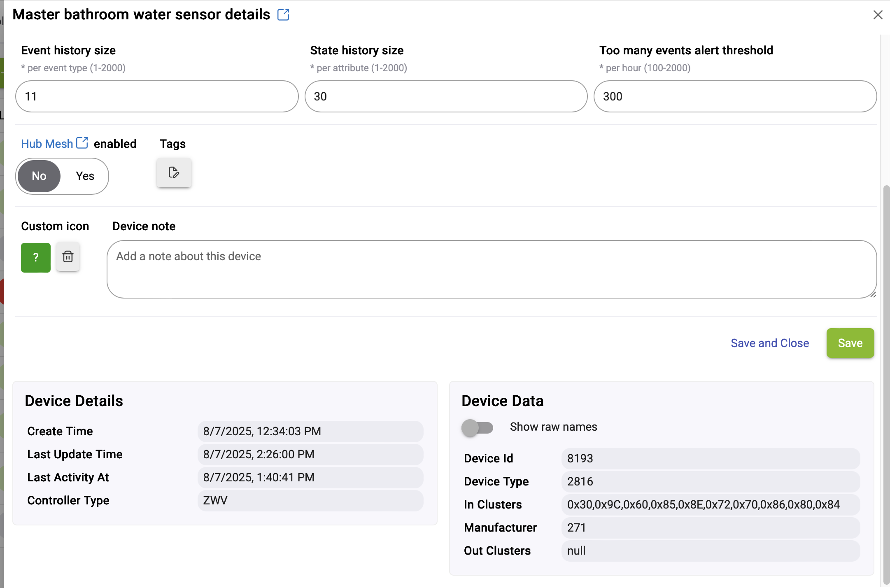Select Yes for Hub Mesh enabled
This screenshot has height=588, width=890.
point(85,176)
